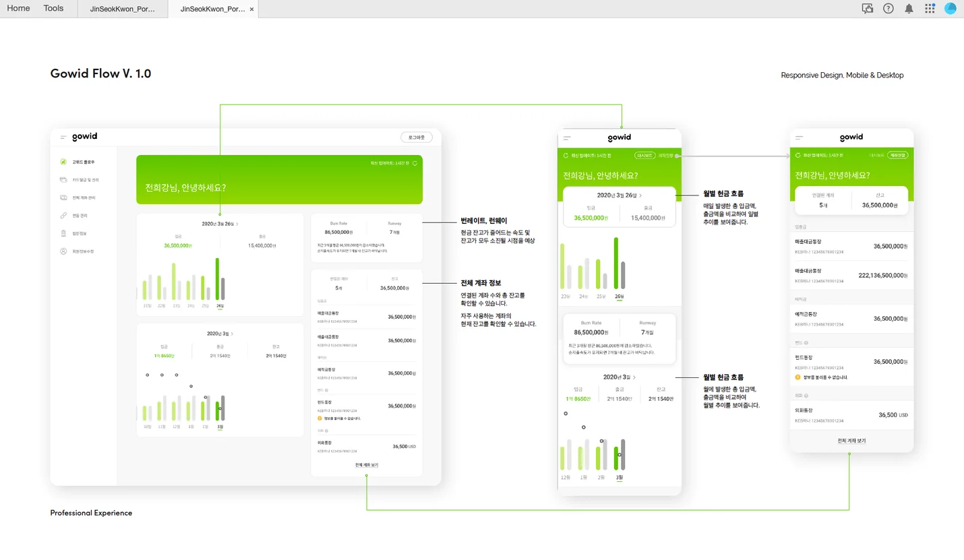Click the Responsive Design. Mobile & Desktop text
964x560 pixels.
tap(842, 75)
